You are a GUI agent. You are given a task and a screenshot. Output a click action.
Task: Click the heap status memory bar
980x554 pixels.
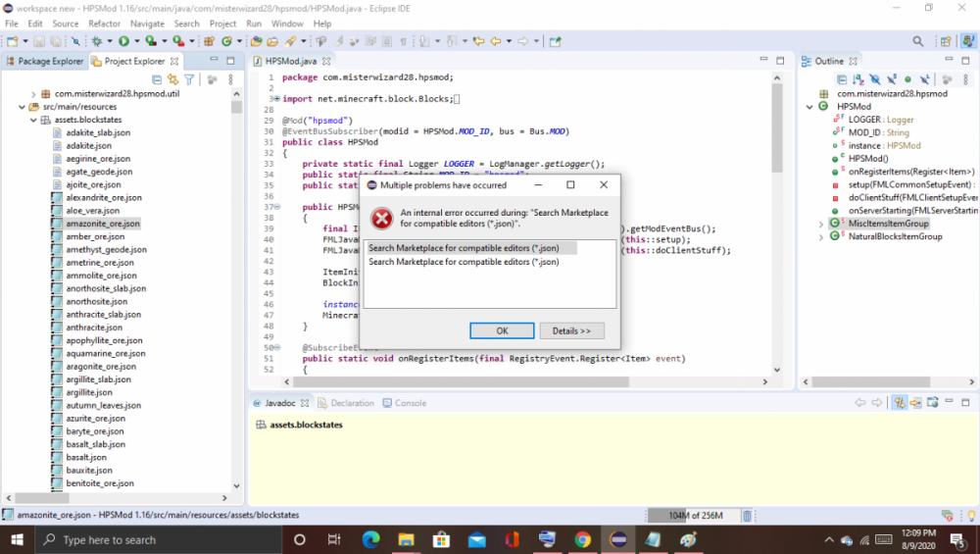point(693,515)
